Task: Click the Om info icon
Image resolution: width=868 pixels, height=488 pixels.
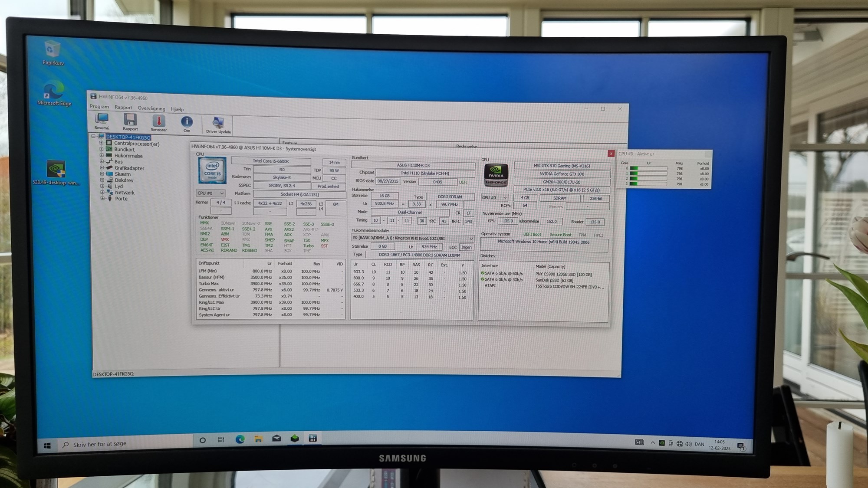Action: [187, 122]
